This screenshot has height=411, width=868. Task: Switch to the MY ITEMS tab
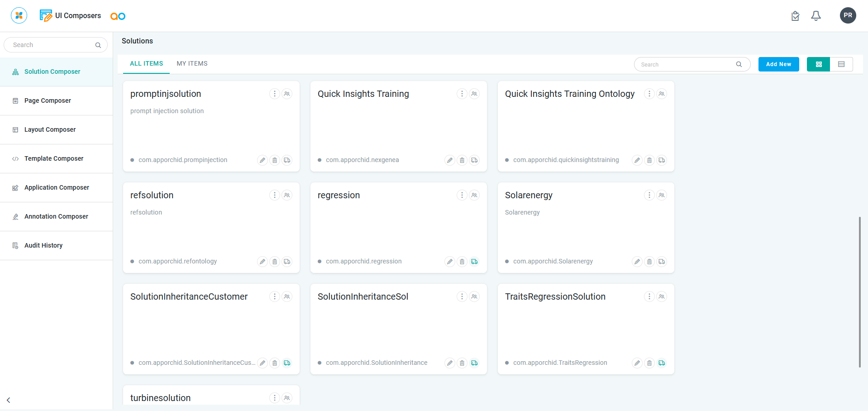(192, 64)
